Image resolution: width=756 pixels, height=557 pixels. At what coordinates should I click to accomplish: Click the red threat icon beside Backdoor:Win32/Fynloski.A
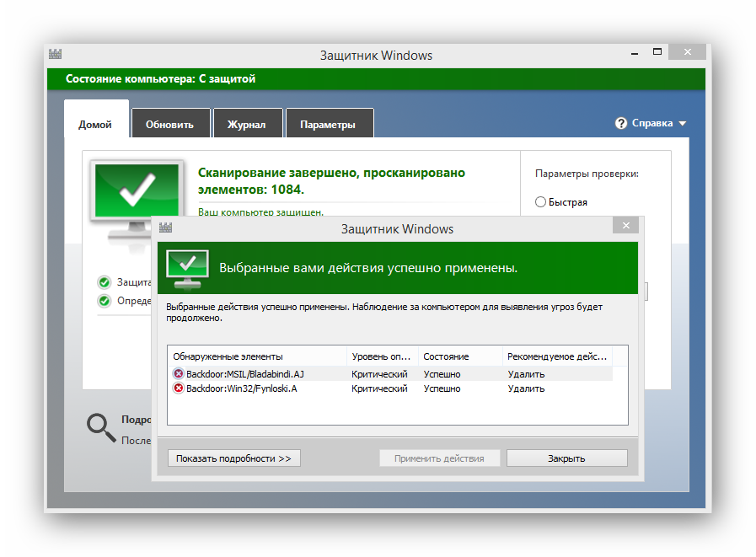[178, 388]
